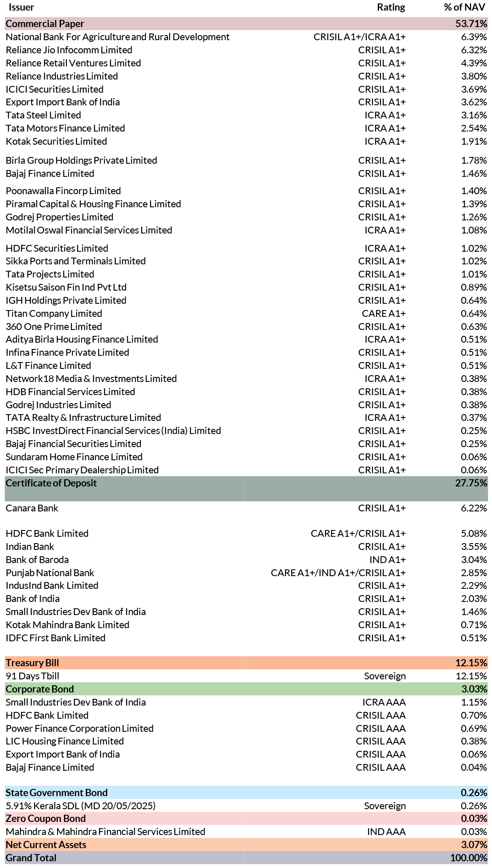The width and height of the screenshot is (492, 868).
Task: Click the Punjab National Bank rating cell
Action: pos(338,573)
